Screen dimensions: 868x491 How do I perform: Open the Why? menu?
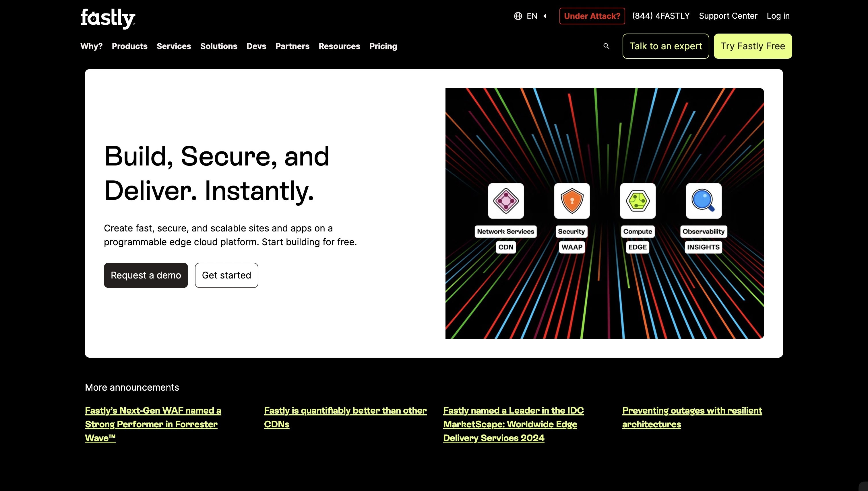pos(92,46)
